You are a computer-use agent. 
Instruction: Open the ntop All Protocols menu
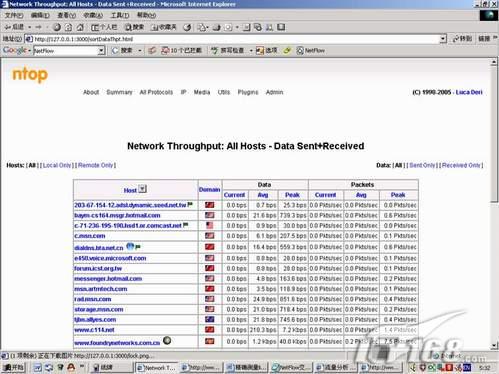(x=156, y=92)
